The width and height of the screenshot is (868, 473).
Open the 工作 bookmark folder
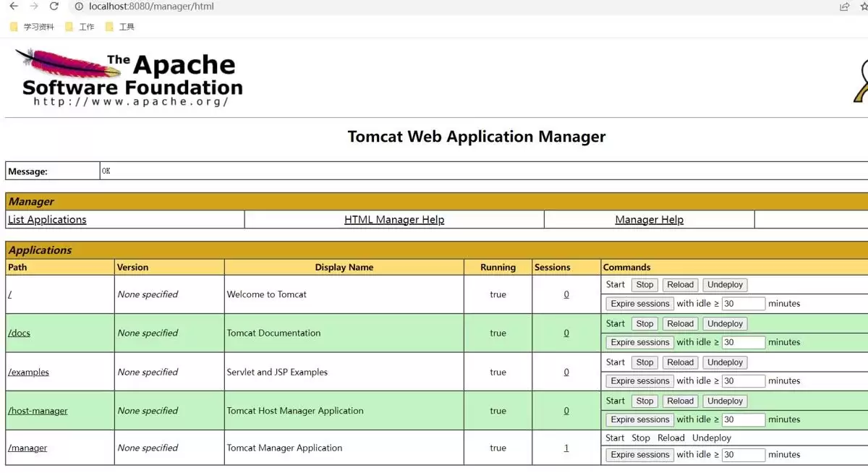tap(80, 27)
